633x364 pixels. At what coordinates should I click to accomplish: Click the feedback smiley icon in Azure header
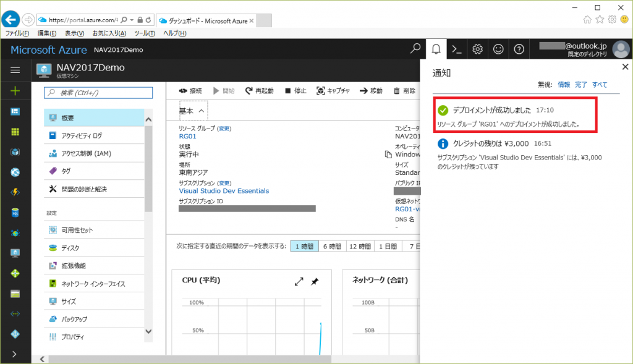(x=498, y=49)
